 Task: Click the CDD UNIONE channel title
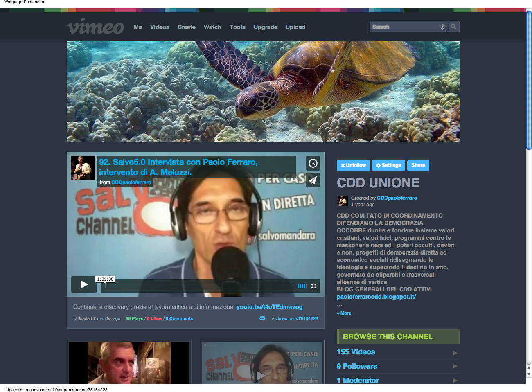pyautogui.click(x=378, y=182)
